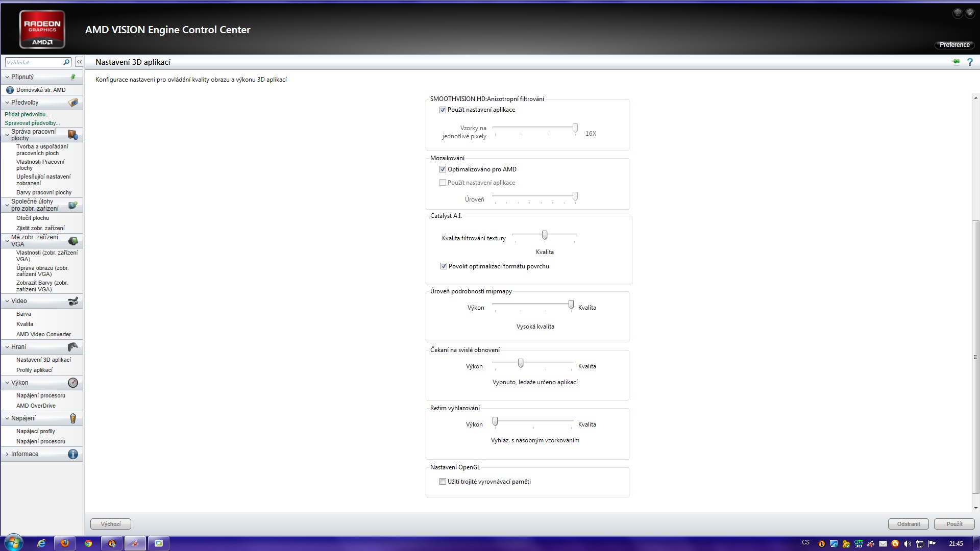The height and width of the screenshot is (551, 980).
Task: Open the Preference menu button
Action: [954, 45]
